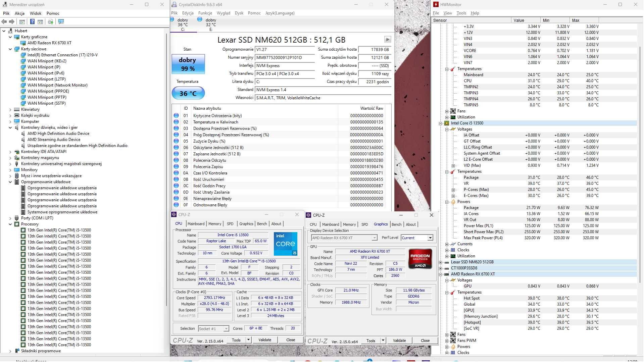
Task: Expand the Klawiatury node in Device Manager
Action: point(10,109)
